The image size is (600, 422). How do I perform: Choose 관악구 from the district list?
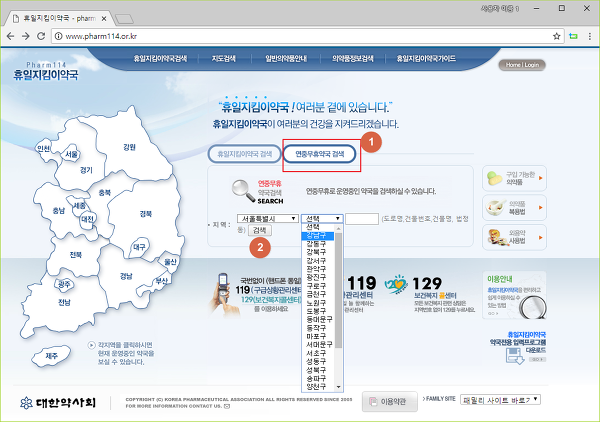pyautogui.click(x=318, y=269)
